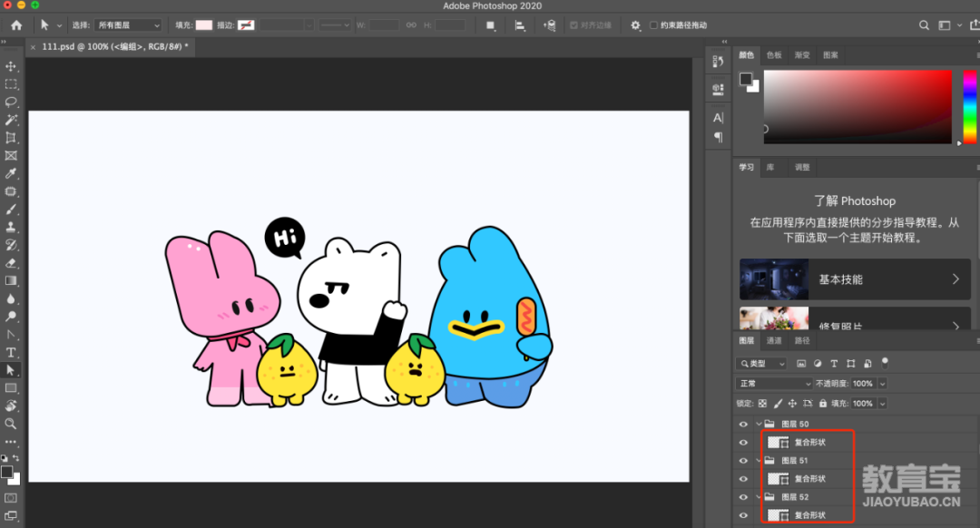Open path alignment options

[519, 25]
